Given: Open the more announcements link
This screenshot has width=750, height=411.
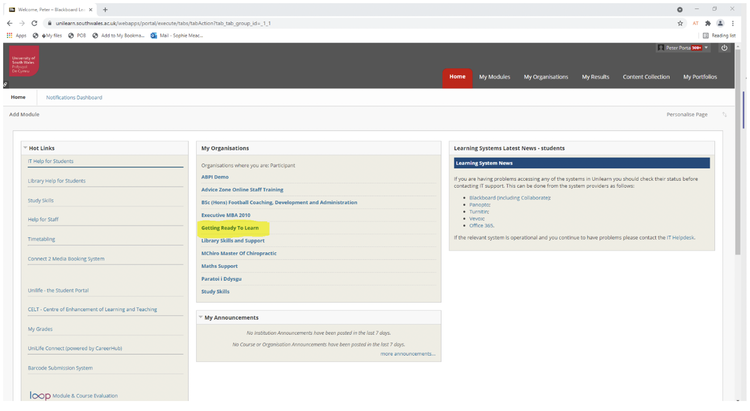Looking at the screenshot, I should [407, 354].
